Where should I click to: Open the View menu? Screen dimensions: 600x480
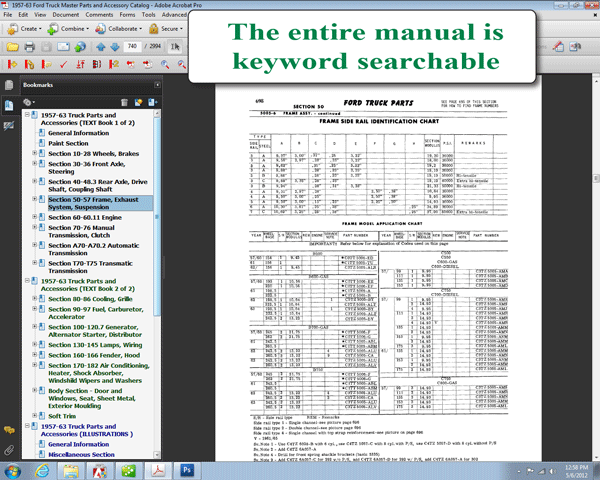pyautogui.click(x=40, y=15)
